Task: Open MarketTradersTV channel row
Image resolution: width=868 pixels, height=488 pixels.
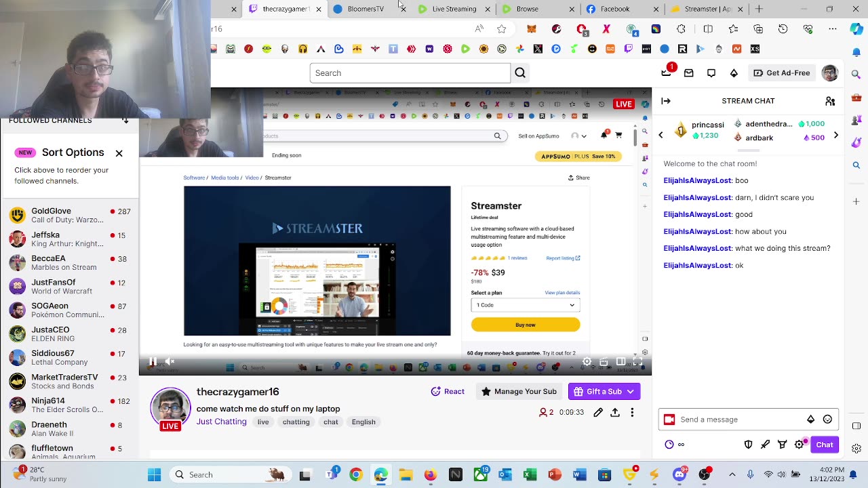Action: pos(71,382)
